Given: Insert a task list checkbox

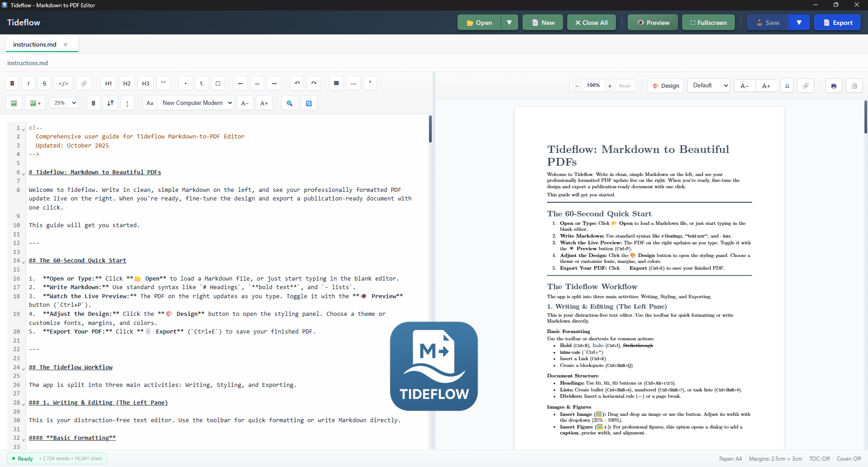Looking at the screenshot, I should [x=218, y=83].
